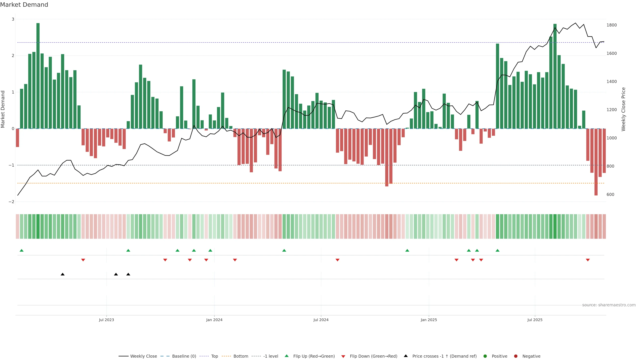Click the rightmost red flip-down triangle marker
Viewport: 644px width, 362px height.
tap(587, 260)
